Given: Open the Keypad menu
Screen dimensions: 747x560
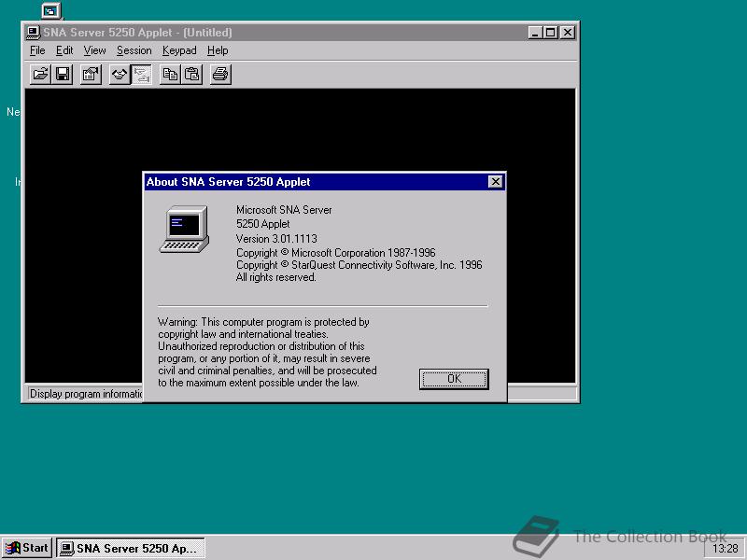Looking at the screenshot, I should [x=179, y=50].
